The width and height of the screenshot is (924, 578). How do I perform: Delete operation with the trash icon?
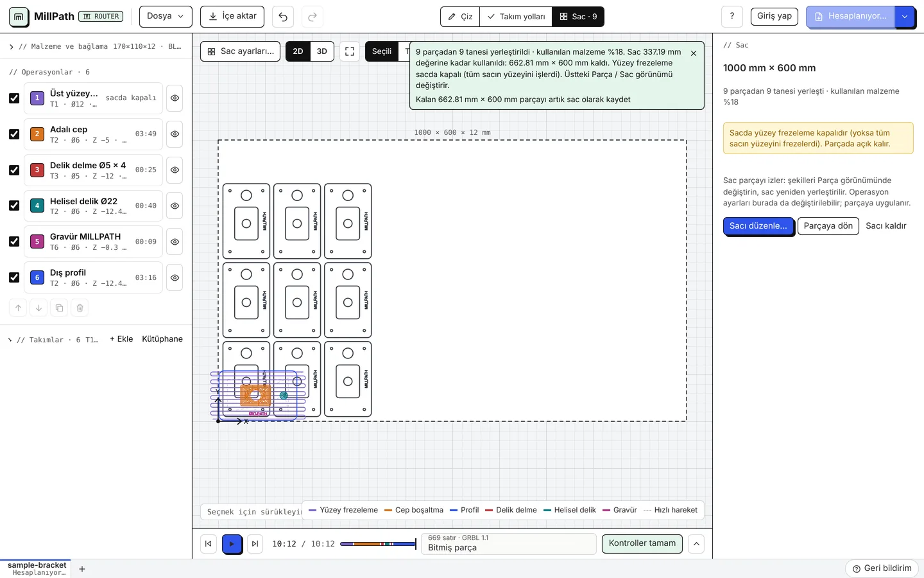(x=80, y=308)
